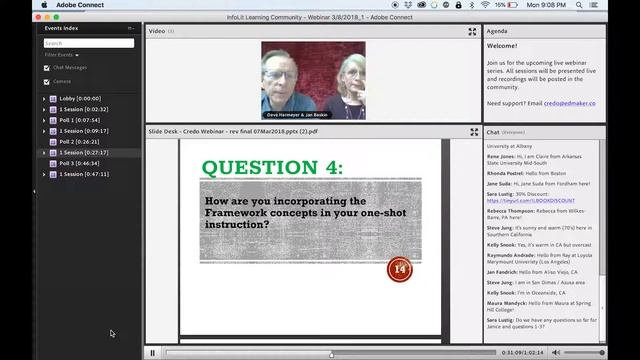The width and height of the screenshot is (640, 360).
Task: Expand the Poll 1 [0:07:54] event
Action: pos(44,120)
